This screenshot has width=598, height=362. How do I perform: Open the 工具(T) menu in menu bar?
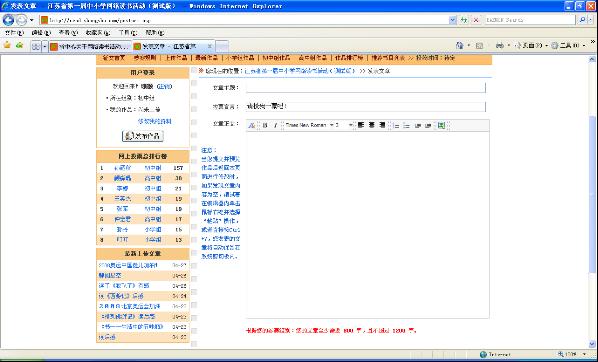pos(128,33)
